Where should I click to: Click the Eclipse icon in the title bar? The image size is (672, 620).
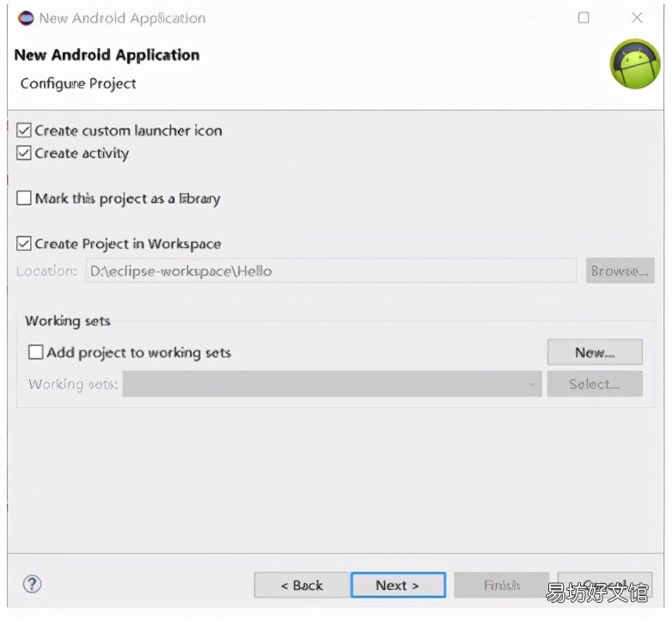[x=26, y=18]
